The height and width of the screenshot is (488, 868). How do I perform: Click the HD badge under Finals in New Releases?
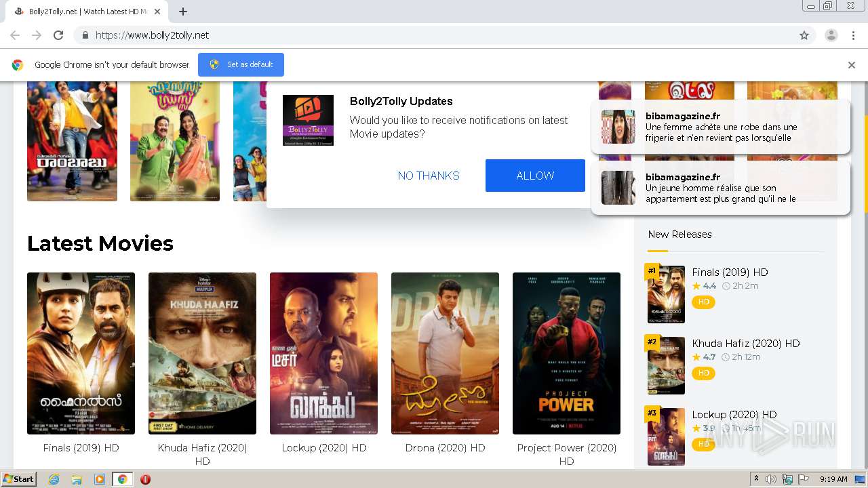[703, 302]
